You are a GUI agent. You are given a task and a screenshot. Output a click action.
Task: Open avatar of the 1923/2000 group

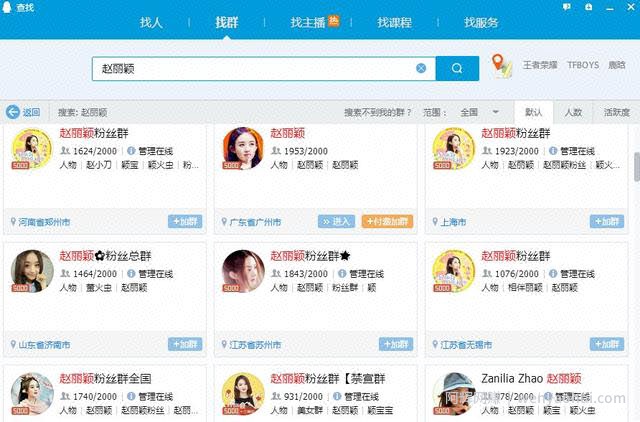(454, 148)
